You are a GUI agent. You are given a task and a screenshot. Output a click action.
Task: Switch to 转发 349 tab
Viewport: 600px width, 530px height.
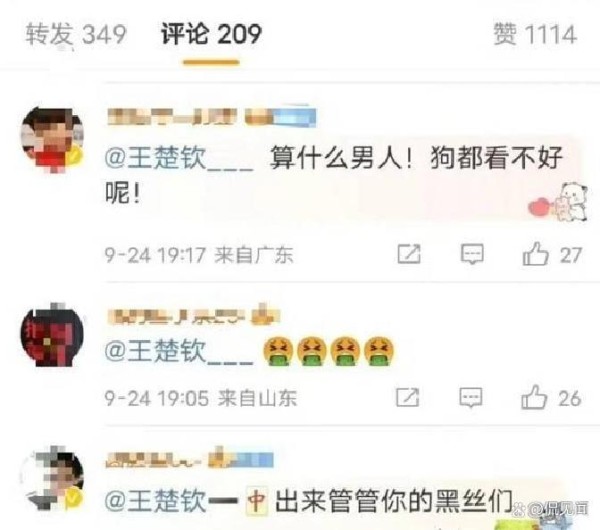click(x=76, y=34)
